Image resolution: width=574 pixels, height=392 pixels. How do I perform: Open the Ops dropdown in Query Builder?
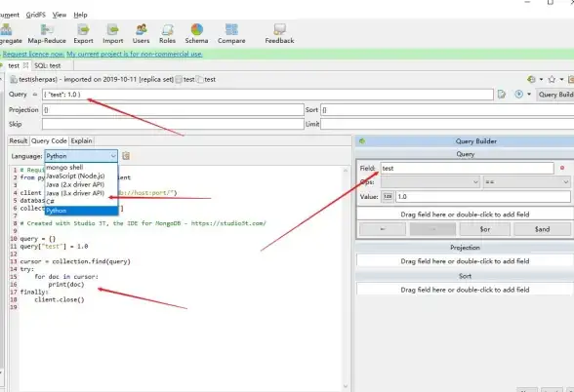coord(430,182)
